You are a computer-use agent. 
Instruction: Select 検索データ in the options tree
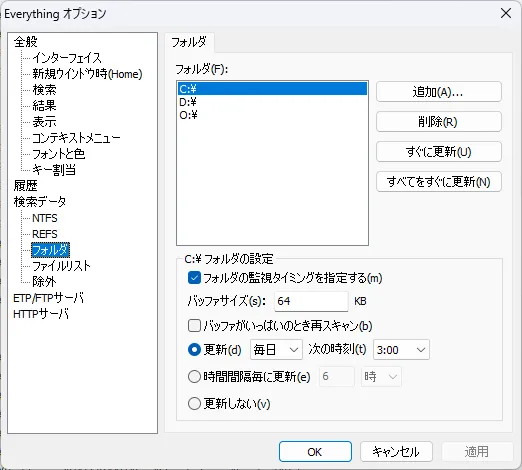(40, 202)
